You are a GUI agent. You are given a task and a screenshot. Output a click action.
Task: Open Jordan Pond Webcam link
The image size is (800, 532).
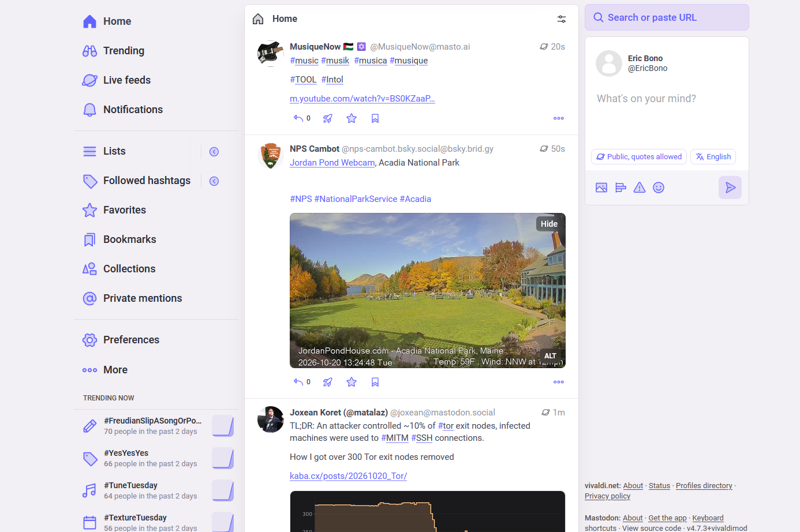coord(332,163)
